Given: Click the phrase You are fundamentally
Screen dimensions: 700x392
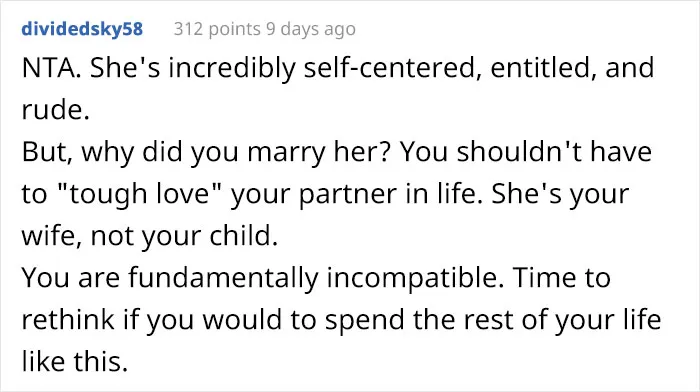Looking at the screenshot, I should pyautogui.click(x=170, y=278).
